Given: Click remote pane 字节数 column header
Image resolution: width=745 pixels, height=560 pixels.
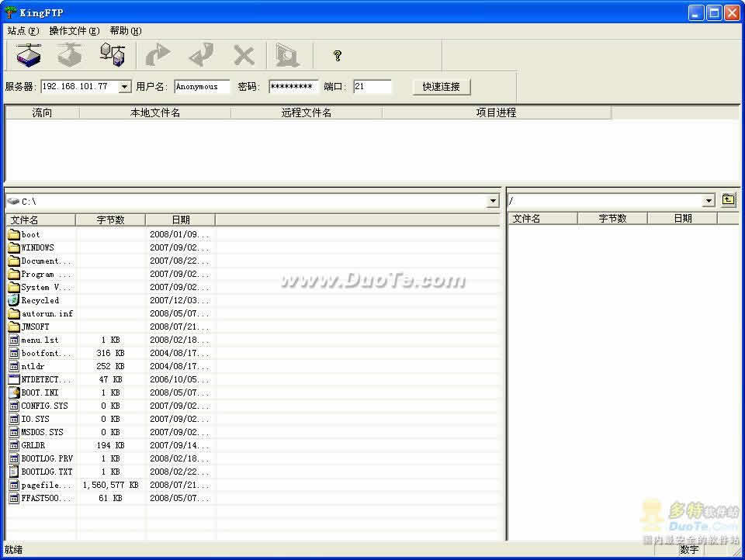Looking at the screenshot, I should coord(612,219).
